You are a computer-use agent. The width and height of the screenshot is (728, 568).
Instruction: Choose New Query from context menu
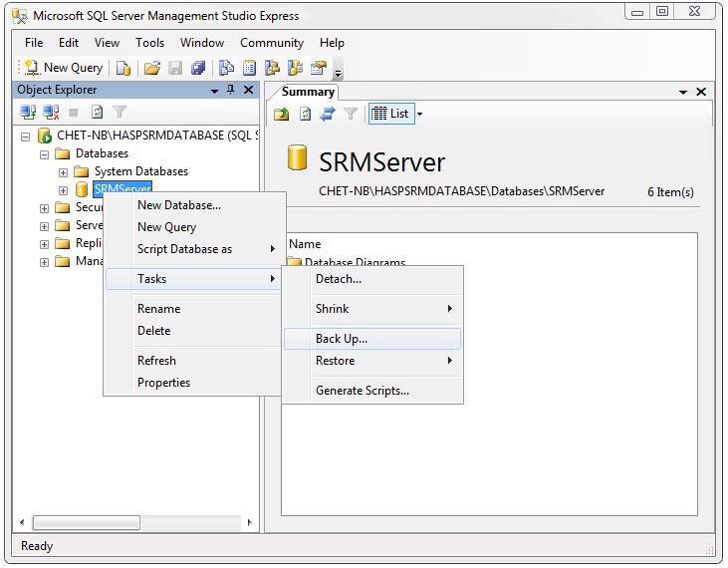193,227
